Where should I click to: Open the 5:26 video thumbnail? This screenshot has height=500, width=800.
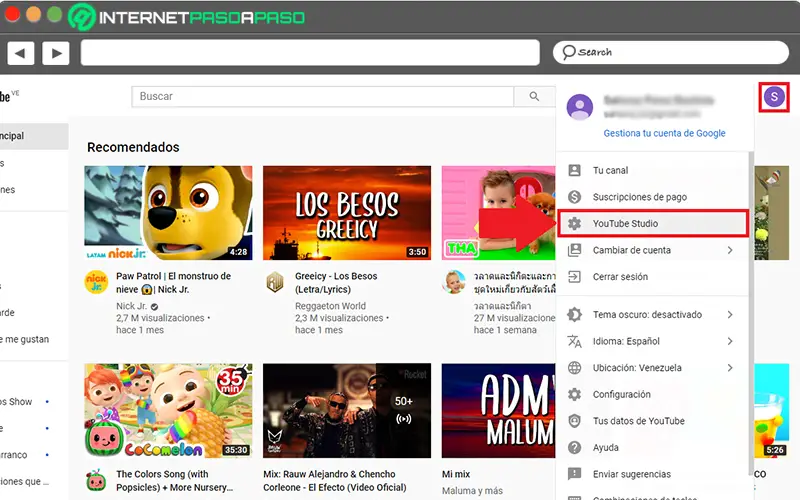771,411
